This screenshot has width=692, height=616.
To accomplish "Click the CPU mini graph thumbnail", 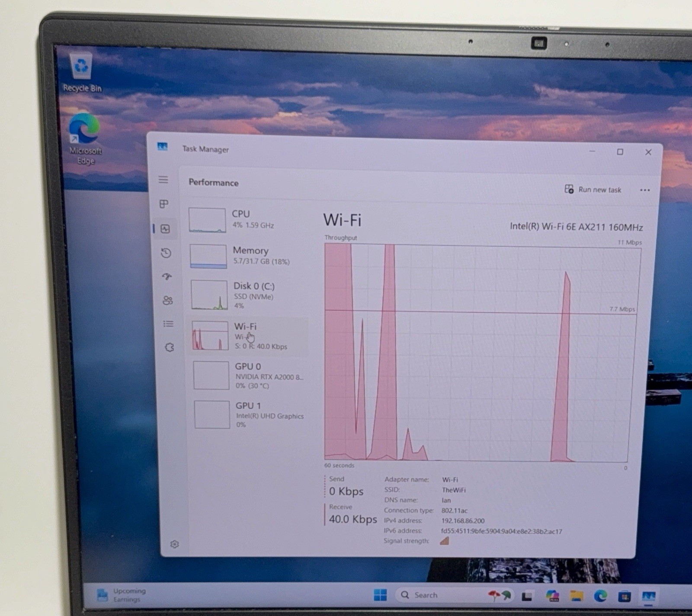I will click(207, 220).
